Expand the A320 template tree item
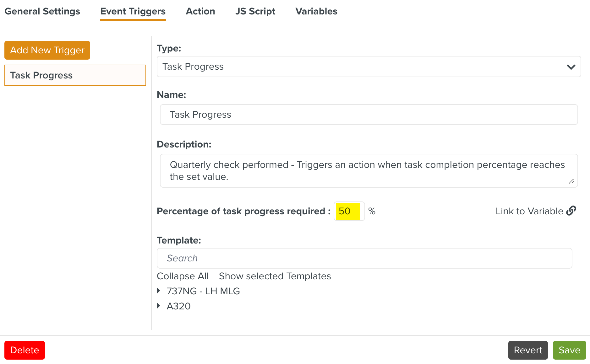The height and width of the screenshot is (364, 590). click(159, 306)
